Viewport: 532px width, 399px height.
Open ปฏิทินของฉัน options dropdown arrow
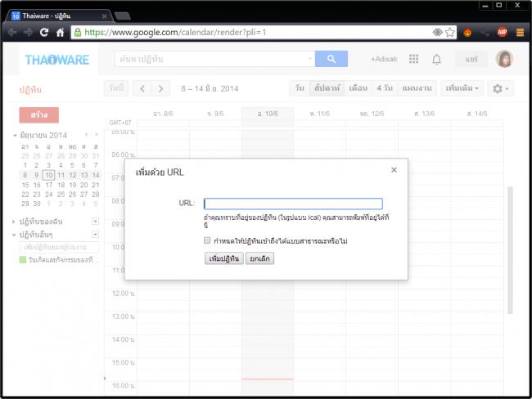95,222
